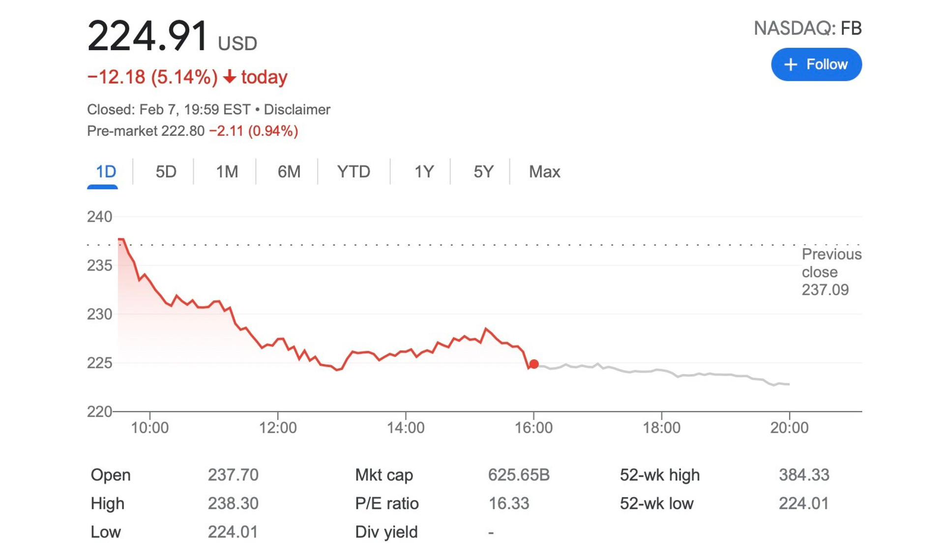Open the Disclaimer link
This screenshot has height=560, width=944.
[x=297, y=109]
